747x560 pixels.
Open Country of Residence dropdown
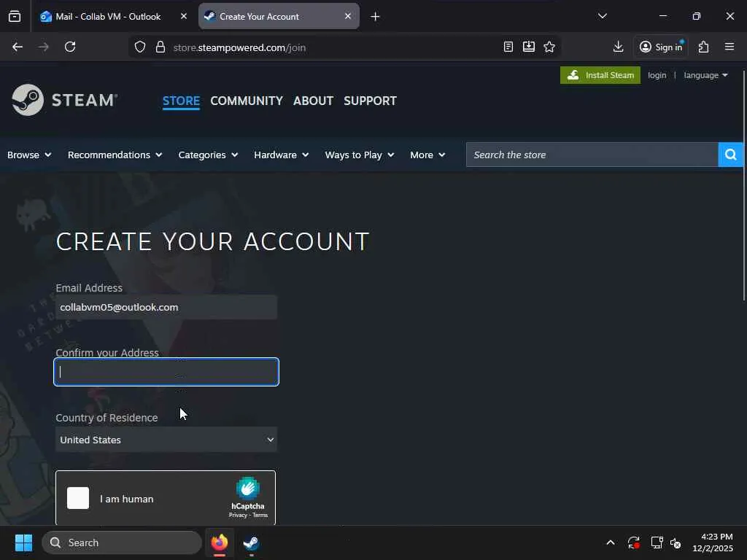166,440
